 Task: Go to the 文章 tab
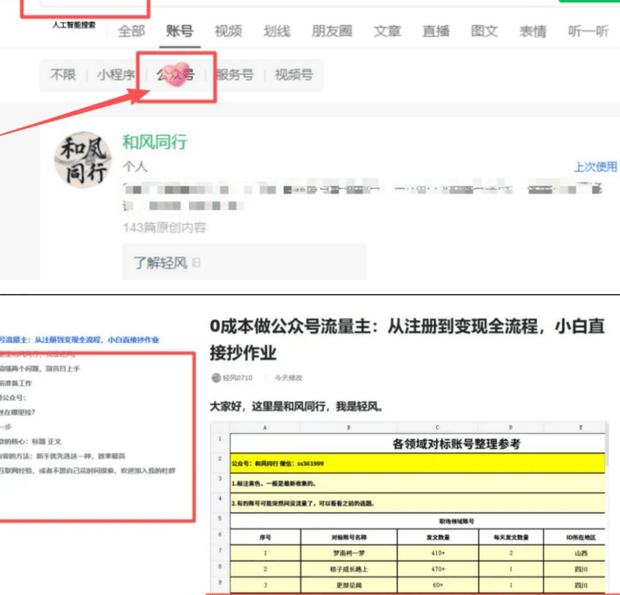click(x=388, y=31)
